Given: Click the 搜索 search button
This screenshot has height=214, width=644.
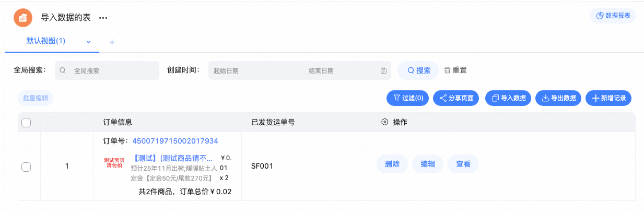Looking at the screenshot, I should tap(419, 70).
